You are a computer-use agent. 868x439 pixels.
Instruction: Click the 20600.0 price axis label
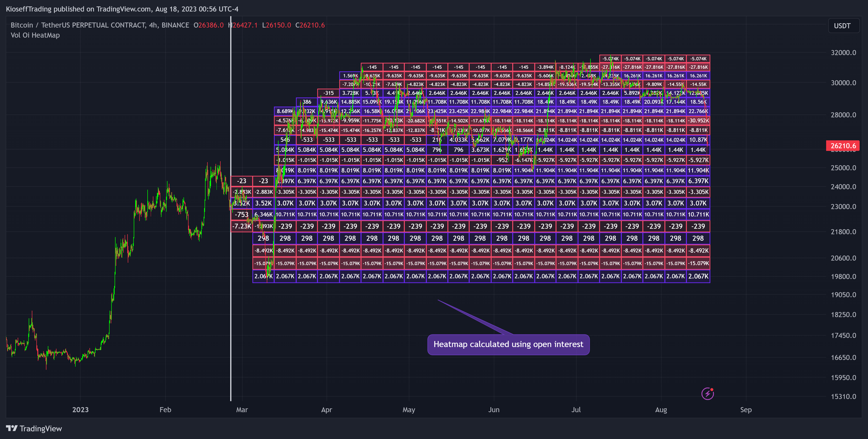point(843,258)
